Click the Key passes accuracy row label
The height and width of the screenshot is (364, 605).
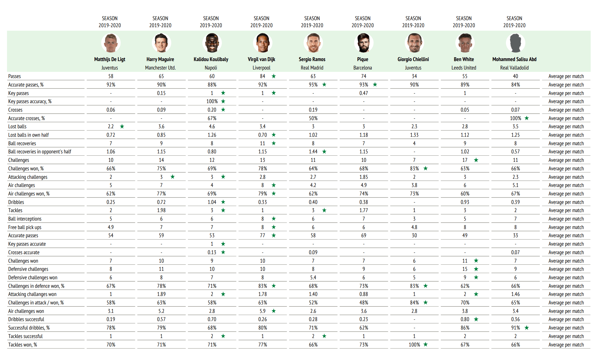30,101
